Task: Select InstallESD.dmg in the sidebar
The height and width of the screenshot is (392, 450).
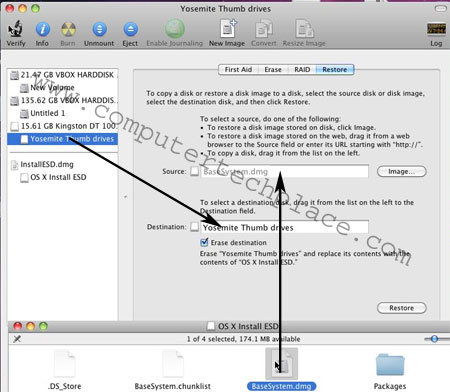Action: [x=47, y=164]
